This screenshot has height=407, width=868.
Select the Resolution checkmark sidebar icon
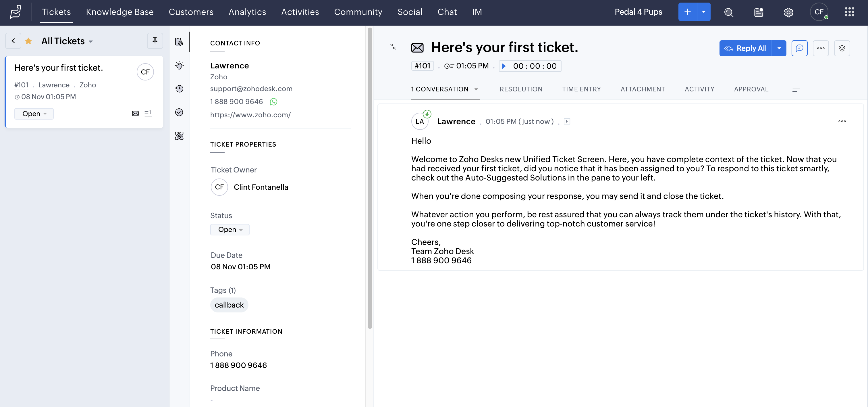[x=179, y=112]
